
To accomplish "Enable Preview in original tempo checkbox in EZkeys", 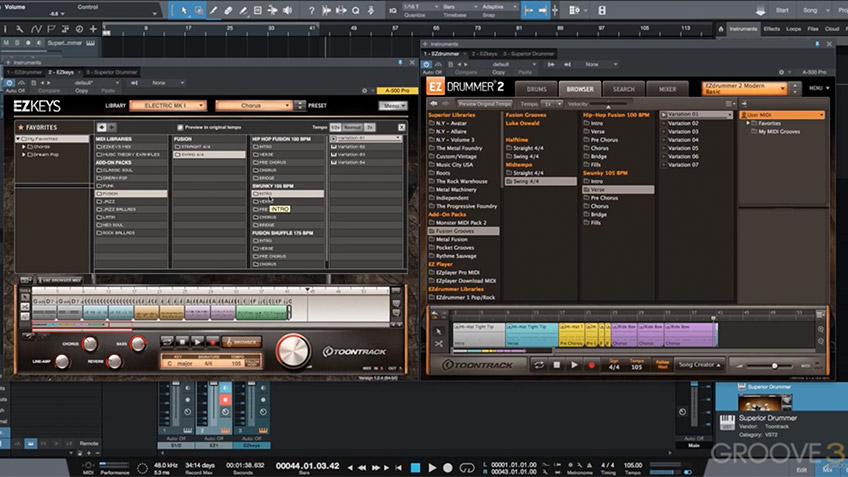I will pyautogui.click(x=180, y=128).
